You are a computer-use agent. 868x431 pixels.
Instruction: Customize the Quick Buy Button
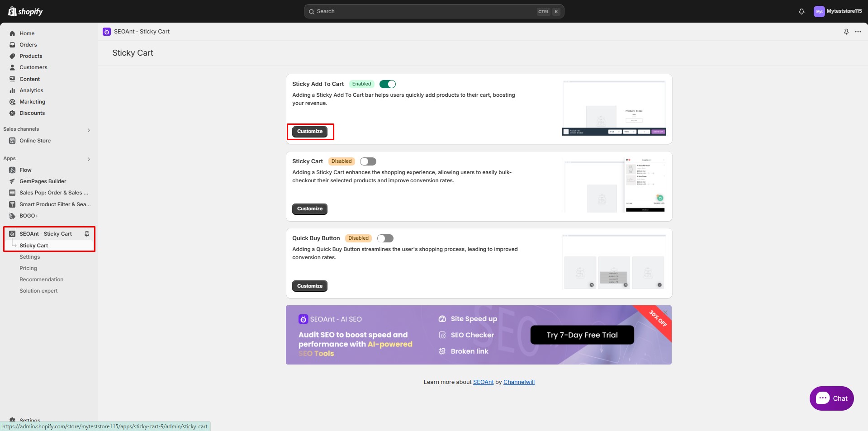310,286
